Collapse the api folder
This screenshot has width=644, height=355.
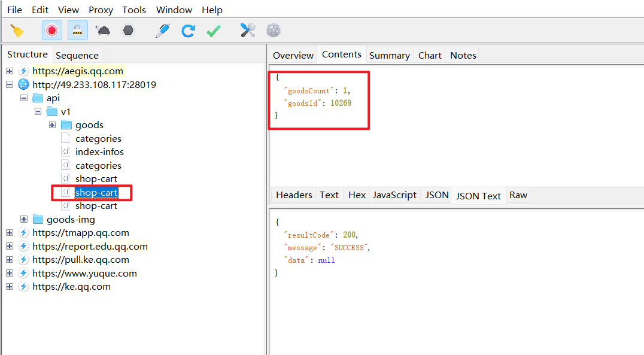tap(24, 98)
